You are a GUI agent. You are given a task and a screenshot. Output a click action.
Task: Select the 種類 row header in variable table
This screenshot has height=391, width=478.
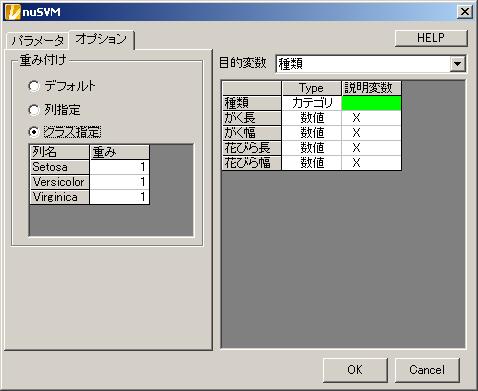[x=252, y=103]
